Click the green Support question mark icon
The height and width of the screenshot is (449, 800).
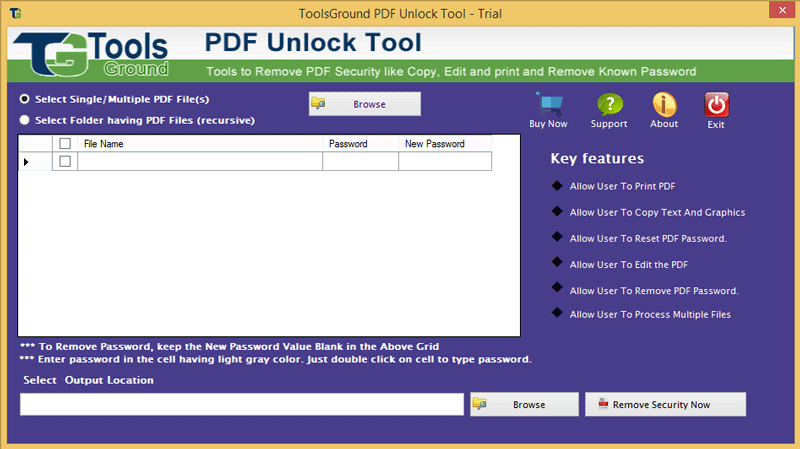click(610, 105)
